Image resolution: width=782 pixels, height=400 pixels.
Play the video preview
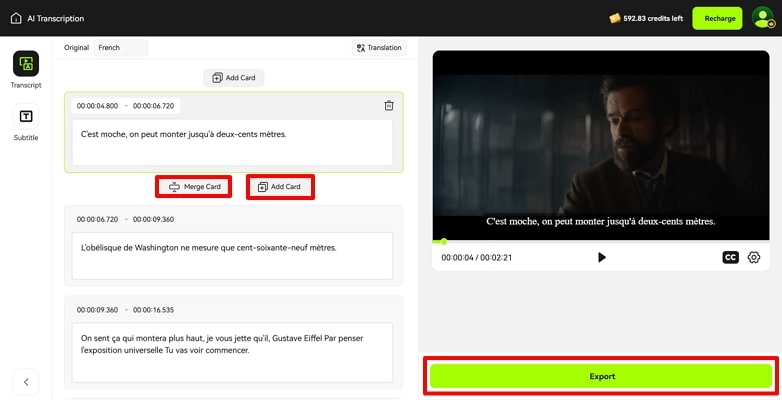click(601, 257)
